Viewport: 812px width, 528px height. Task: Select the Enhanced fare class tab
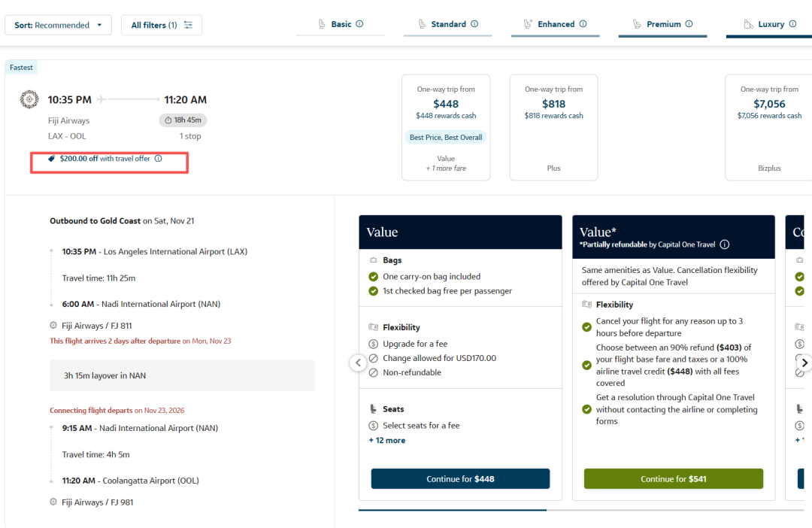click(555, 26)
